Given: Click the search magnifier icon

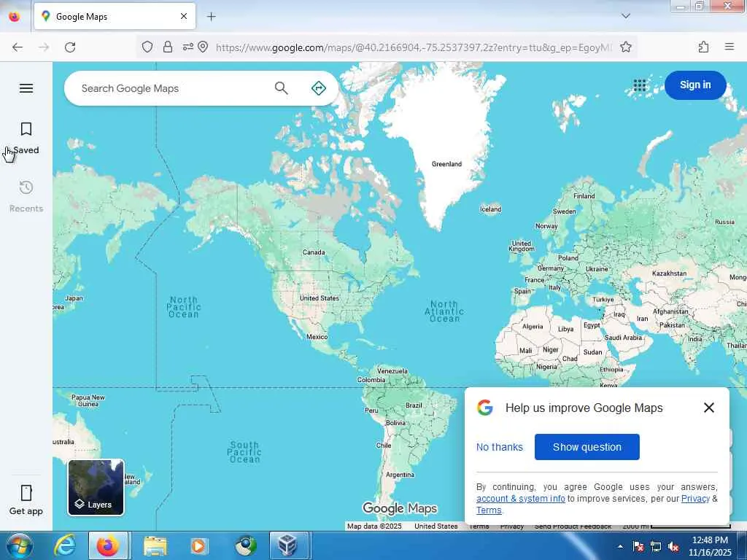Looking at the screenshot, I should (x=281, y=88).
